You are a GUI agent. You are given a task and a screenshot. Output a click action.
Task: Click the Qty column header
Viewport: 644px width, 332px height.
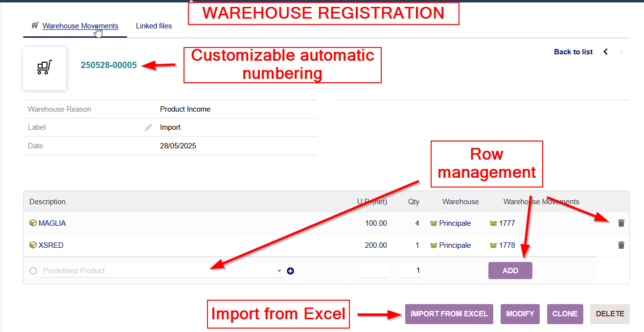(x=414, y=202)
